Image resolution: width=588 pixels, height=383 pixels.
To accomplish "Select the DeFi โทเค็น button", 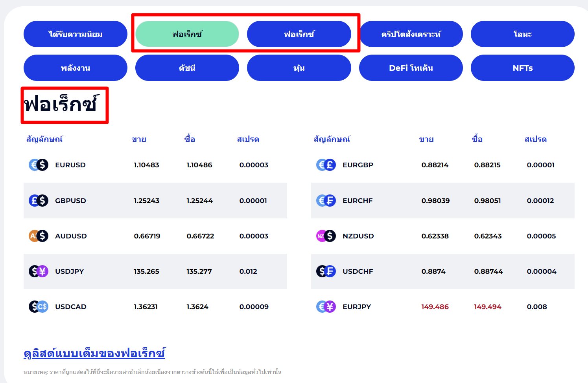I will tap(411, 68).
